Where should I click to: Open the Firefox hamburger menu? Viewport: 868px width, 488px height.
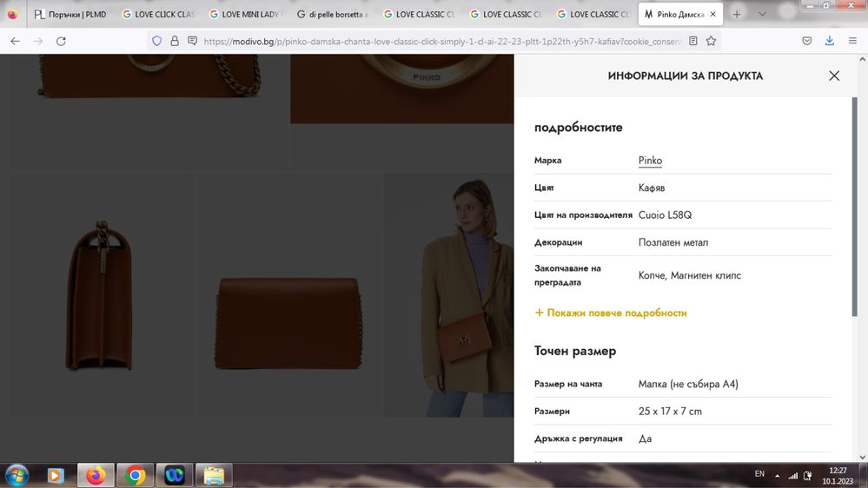click(x=852, y=41)
